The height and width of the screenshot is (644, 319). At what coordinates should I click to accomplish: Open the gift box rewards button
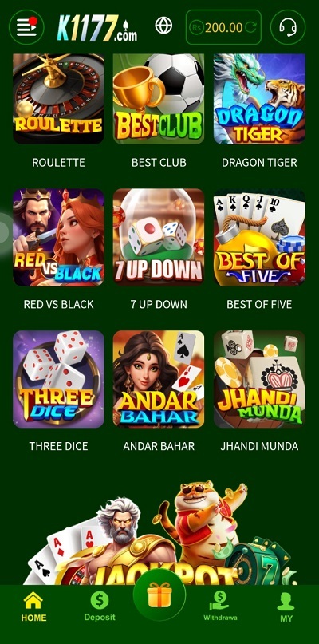point(159,595)
